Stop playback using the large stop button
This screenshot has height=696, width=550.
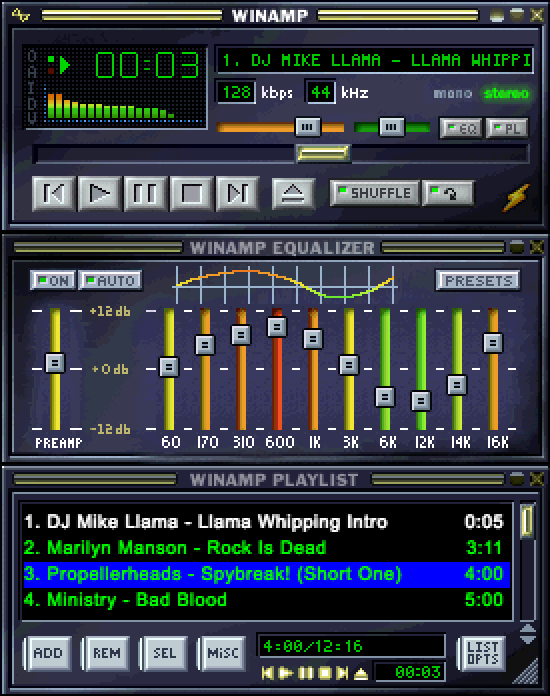pos(192,193)
